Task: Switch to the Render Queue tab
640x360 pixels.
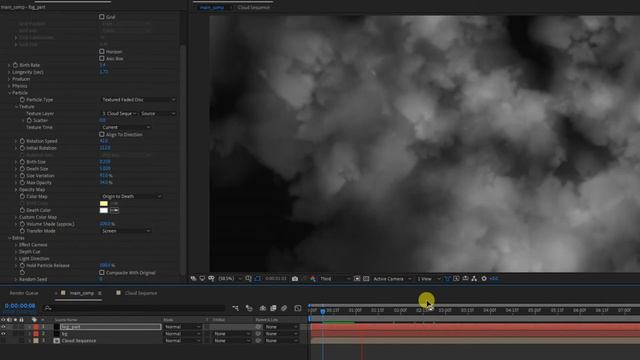Action: click(x=24, y=293)
